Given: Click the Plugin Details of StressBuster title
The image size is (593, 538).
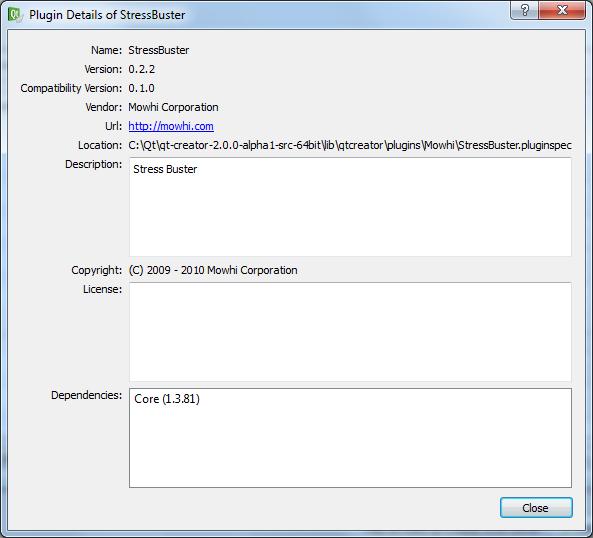Looking at the screenshot, I should [107, 15].
